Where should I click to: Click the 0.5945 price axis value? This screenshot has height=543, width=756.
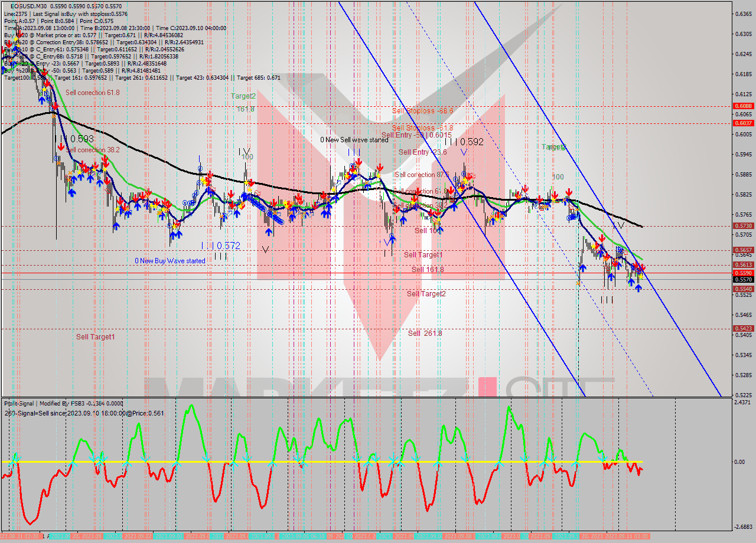tap(743, 154)
